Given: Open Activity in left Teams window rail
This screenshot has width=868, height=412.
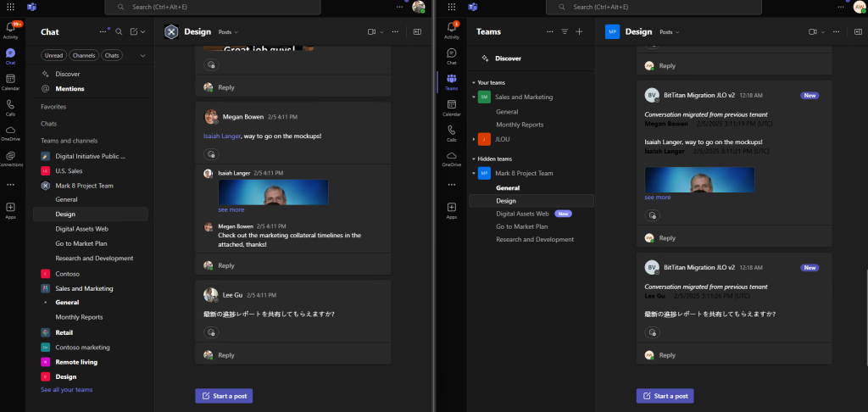Looking at the screenshot, I should 10,30.
